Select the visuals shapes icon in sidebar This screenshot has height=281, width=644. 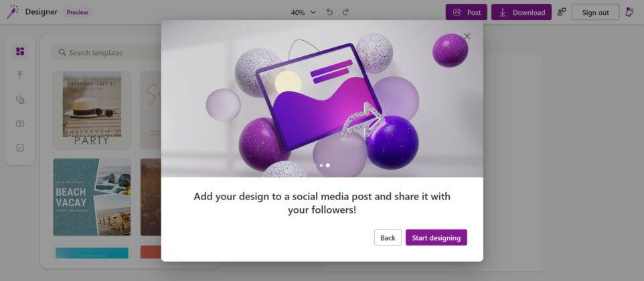[x=20, y=100]
